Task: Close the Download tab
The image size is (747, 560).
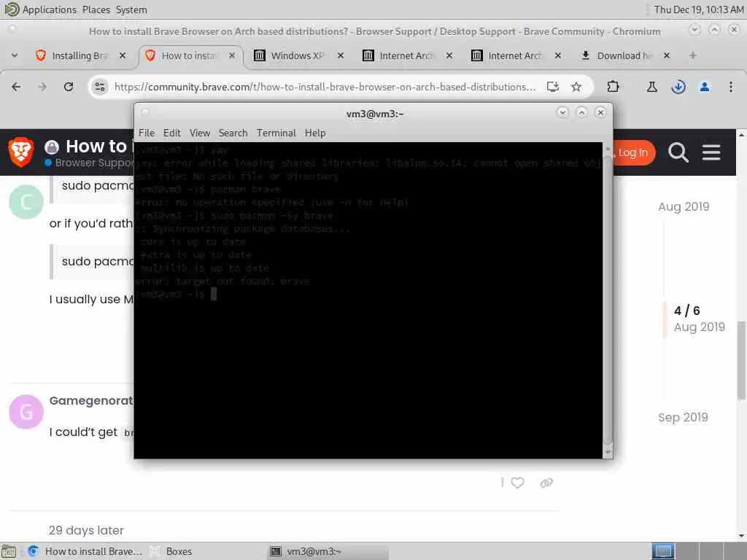Action: (667, 55)
